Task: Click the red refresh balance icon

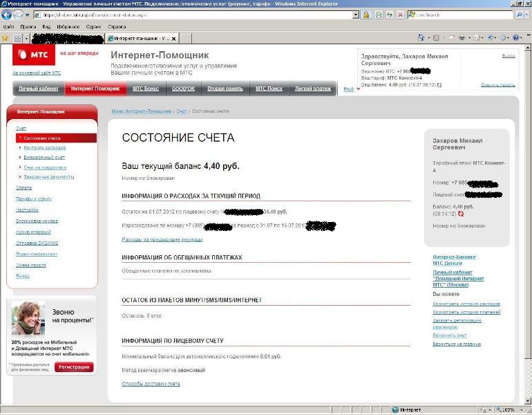Action: (x=461, y=214)
